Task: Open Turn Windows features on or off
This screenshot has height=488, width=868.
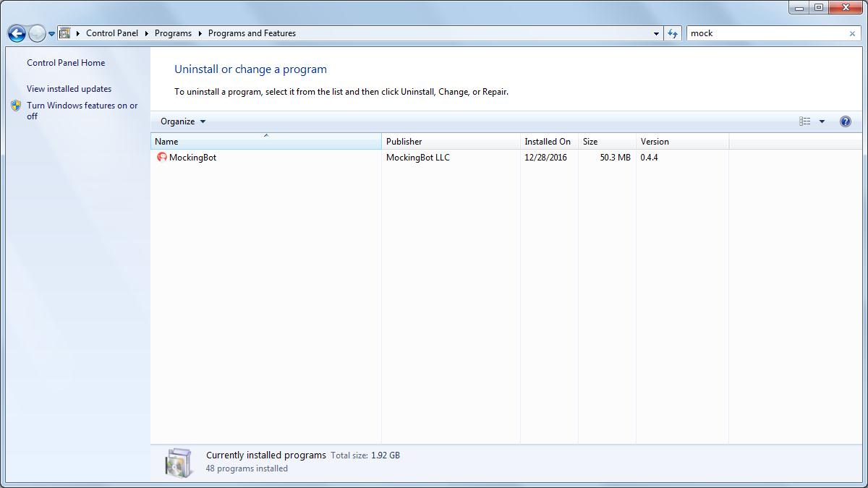Action: (82, 111)
